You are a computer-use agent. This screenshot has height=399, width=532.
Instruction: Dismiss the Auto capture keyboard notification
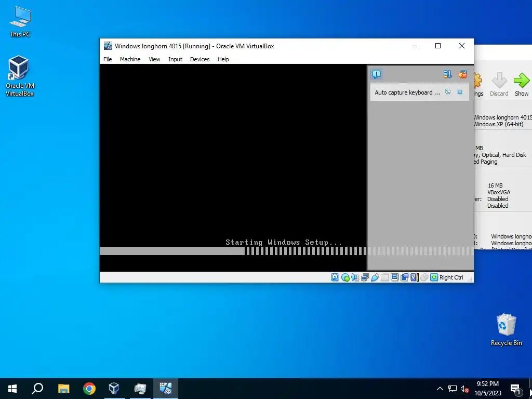460,92
